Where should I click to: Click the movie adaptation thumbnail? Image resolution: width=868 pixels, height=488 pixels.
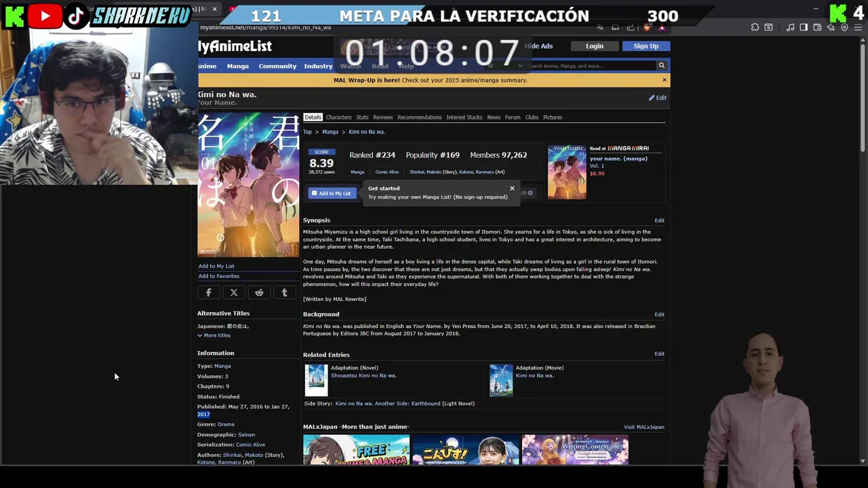click(501, 380)
